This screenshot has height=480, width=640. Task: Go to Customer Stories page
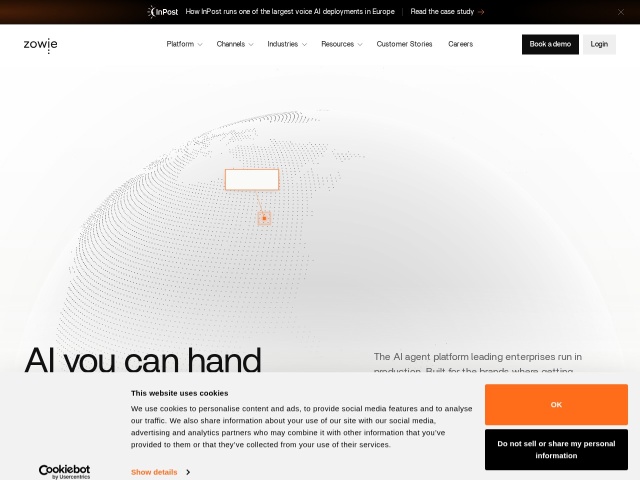click(x=404, y=44)
